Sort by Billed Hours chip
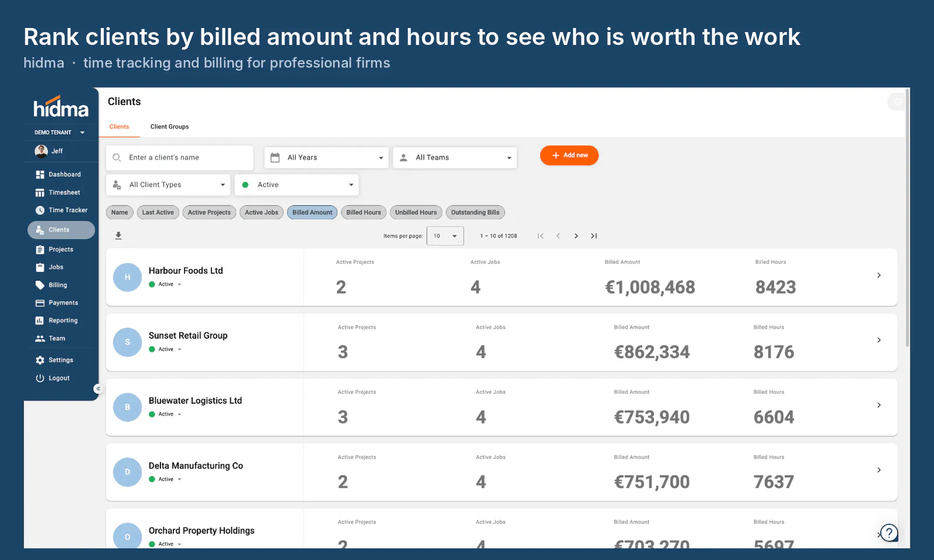934x560 pixels. [x=364, y=212]
